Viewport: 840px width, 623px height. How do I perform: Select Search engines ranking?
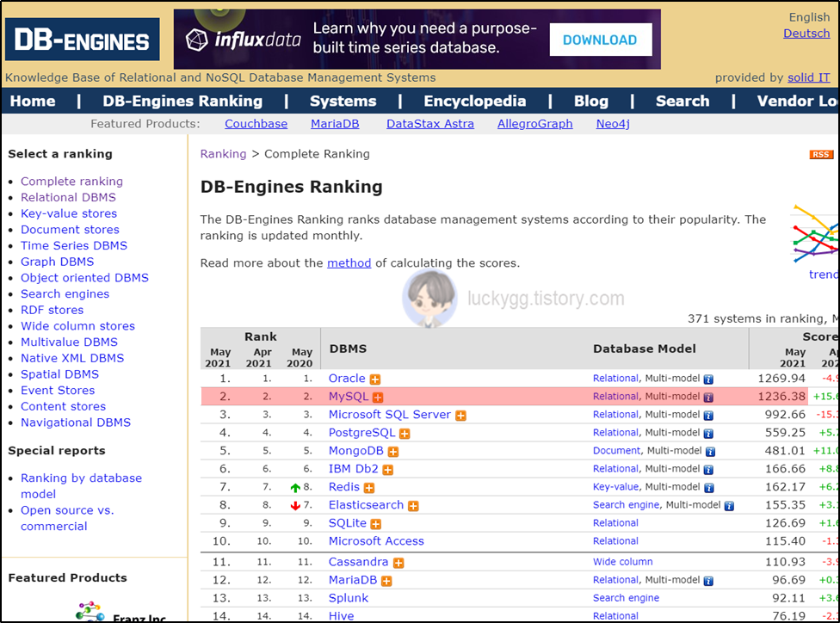tap(65, 293)
